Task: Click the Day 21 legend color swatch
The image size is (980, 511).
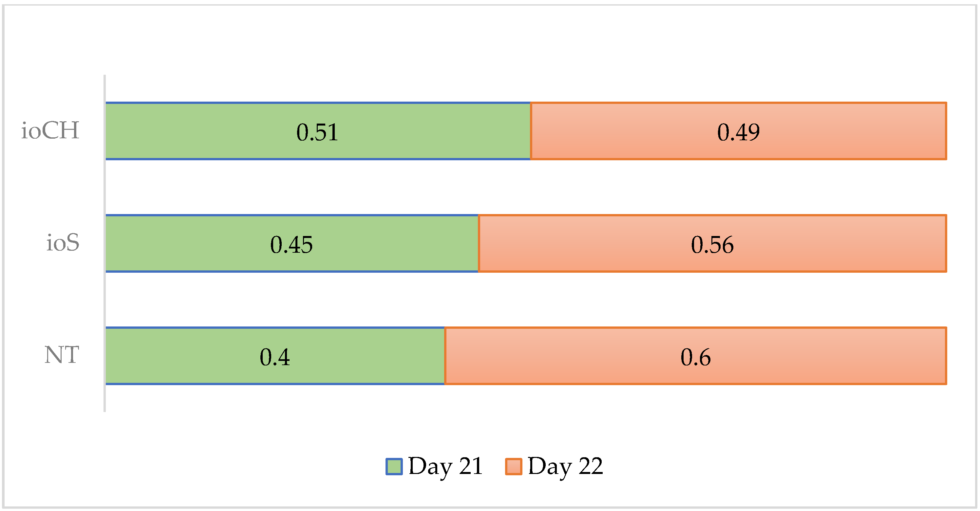Action: tap(394, 466)
